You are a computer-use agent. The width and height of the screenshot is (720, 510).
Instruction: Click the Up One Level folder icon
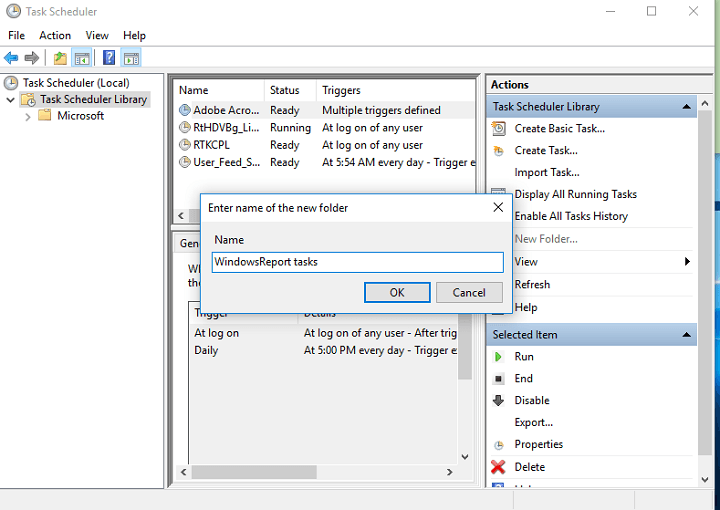[60, 58]
